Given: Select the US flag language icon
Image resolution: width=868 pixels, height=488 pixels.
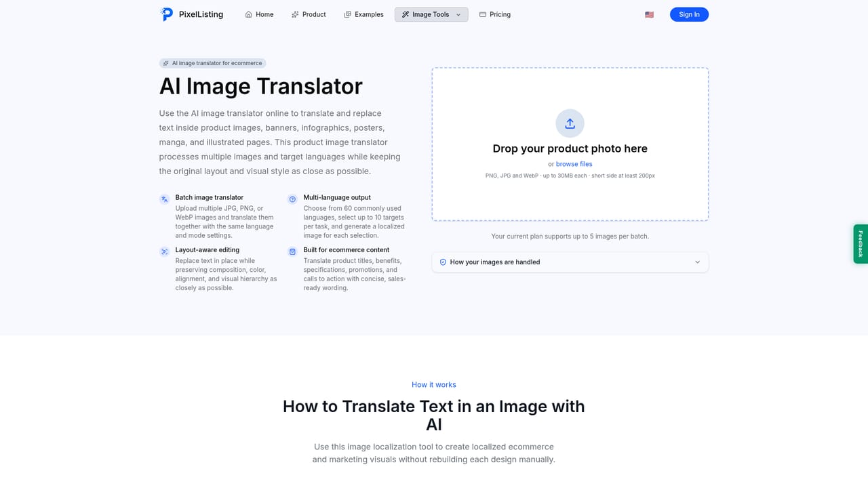Looking at the screenshot, I should (649, 14).
